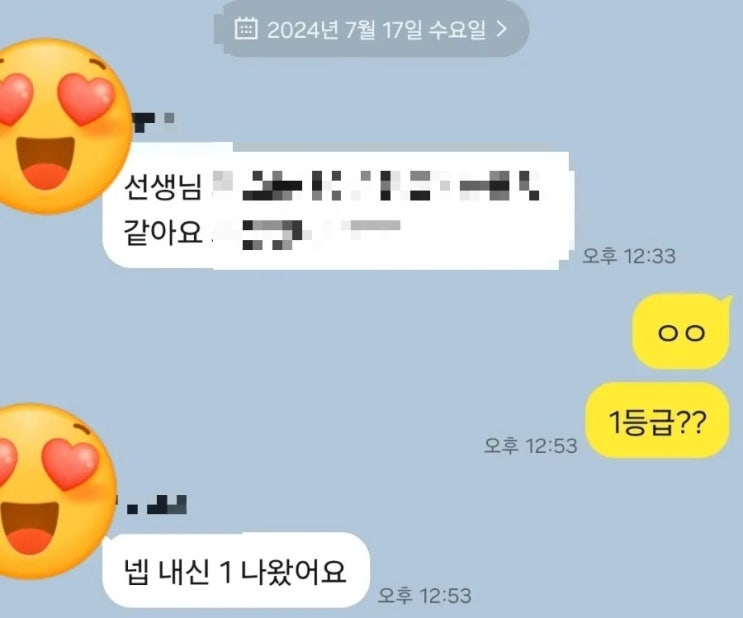Open the chevron arrow beside the date
This screenshot has height=618, width=743.
[x=501, y=29]
